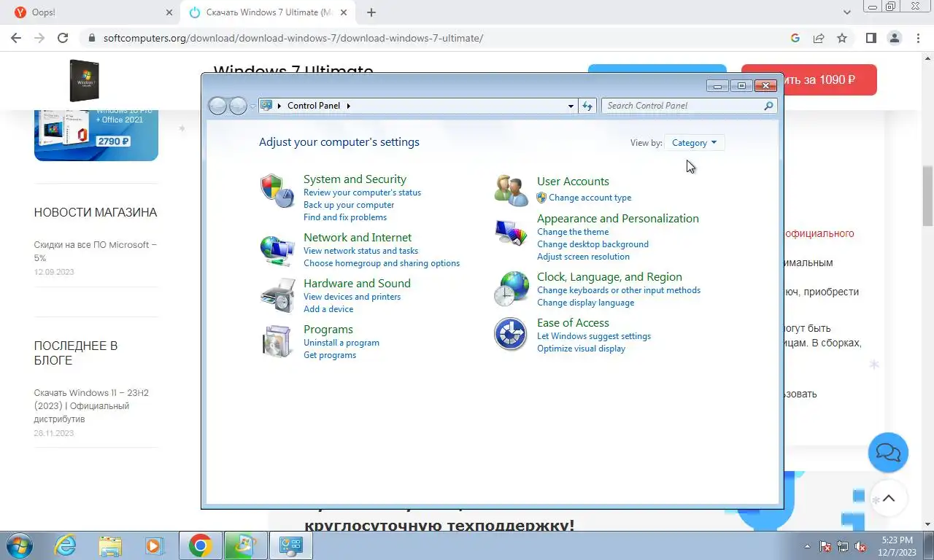934x560 pixels.
Task: Open the User Accounts people icon
Action: point(511,191)
